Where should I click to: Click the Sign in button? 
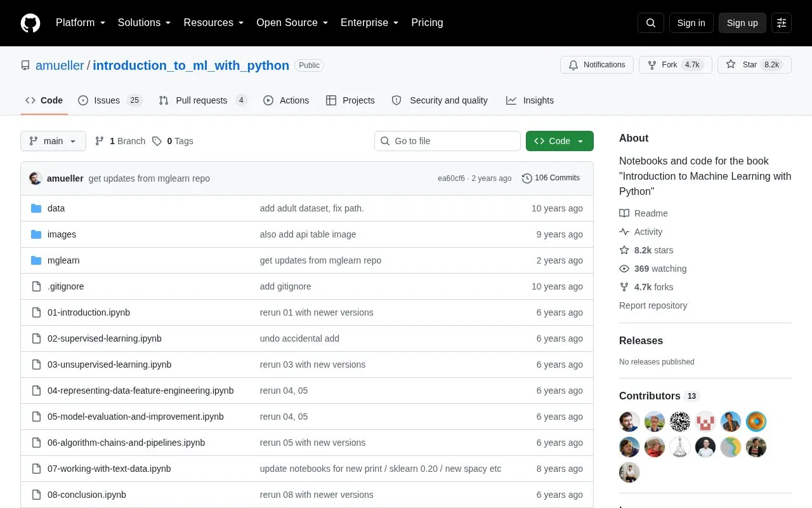coord(691,23)
